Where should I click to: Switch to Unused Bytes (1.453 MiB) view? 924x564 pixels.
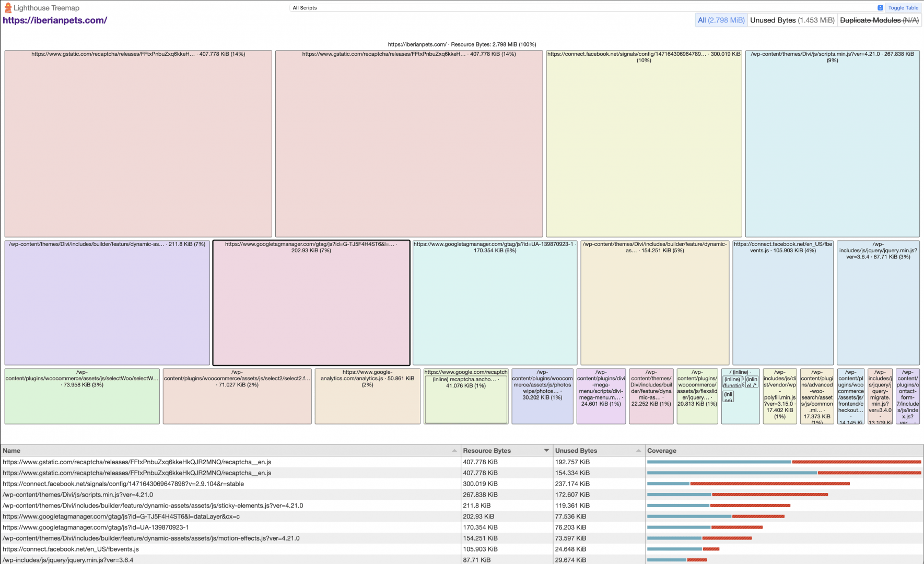tap(792, 20)
